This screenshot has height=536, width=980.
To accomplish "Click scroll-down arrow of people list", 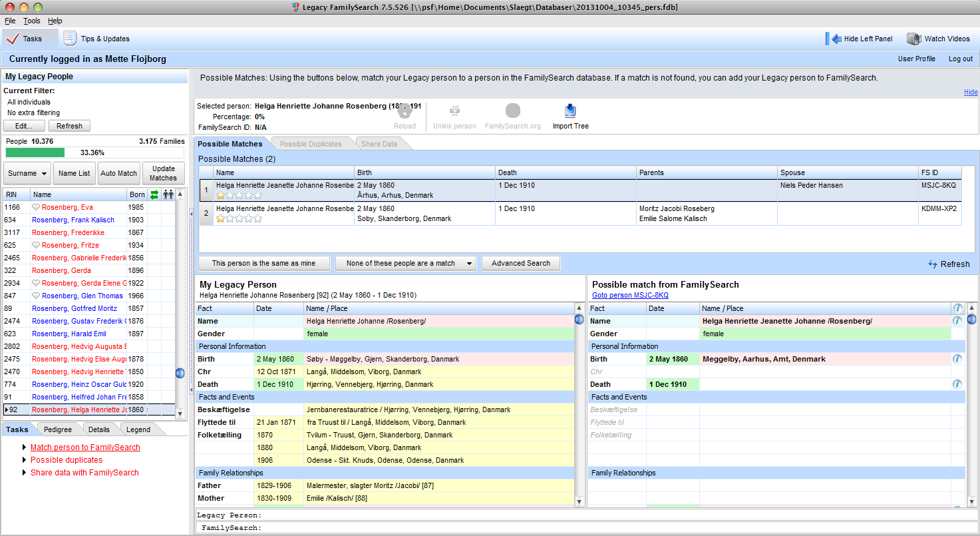I will 180,414.
